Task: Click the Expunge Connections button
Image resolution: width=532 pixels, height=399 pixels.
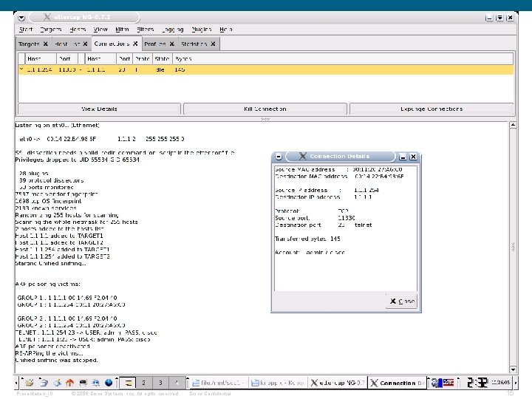Action: click(x=432, y=109)
